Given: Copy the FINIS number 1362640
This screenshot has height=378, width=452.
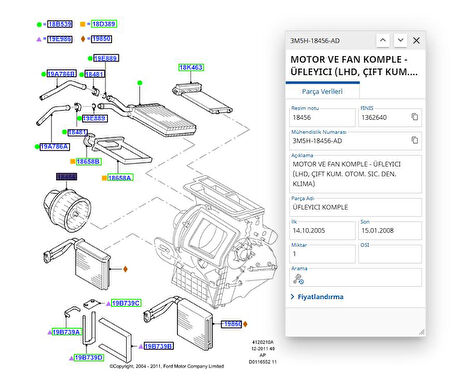Looking at the screenshot, I should (x=414, y=117).
